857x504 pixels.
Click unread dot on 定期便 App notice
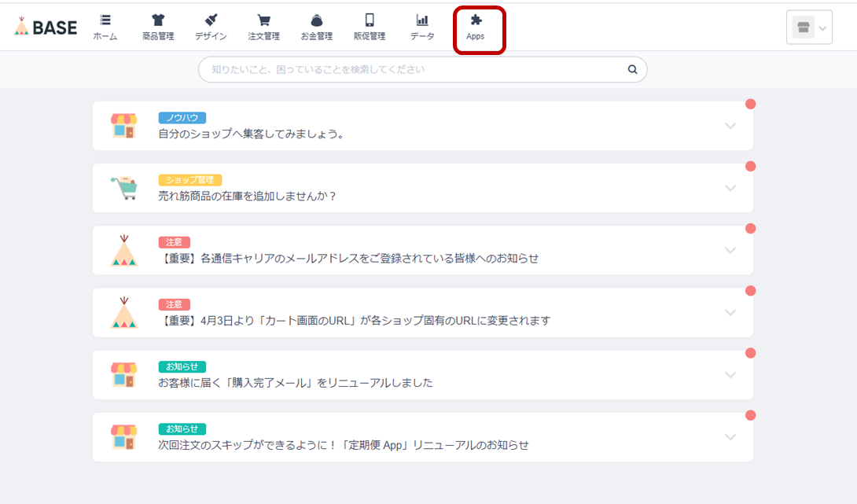tap(750, 415)
